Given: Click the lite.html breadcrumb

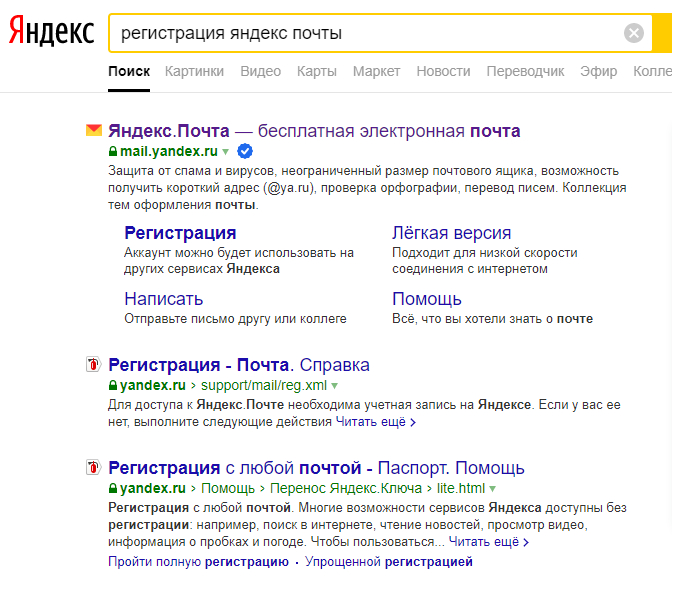Looking at the screenshot, I should point(461,488).
